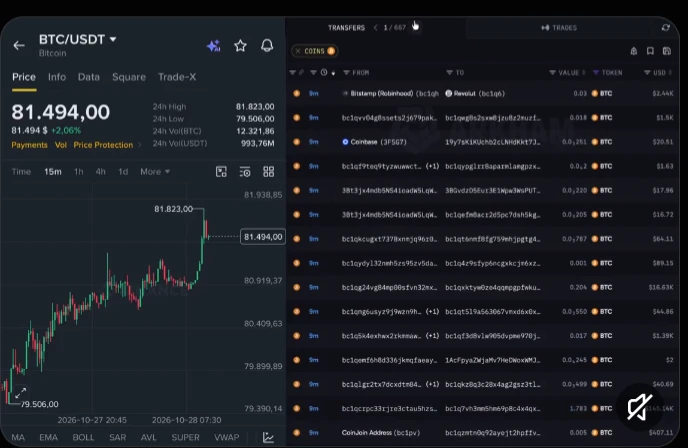Switch to the TRADES tab
Image resolution: width=688 pixels, height=448 pixels.
pos(559,28)
